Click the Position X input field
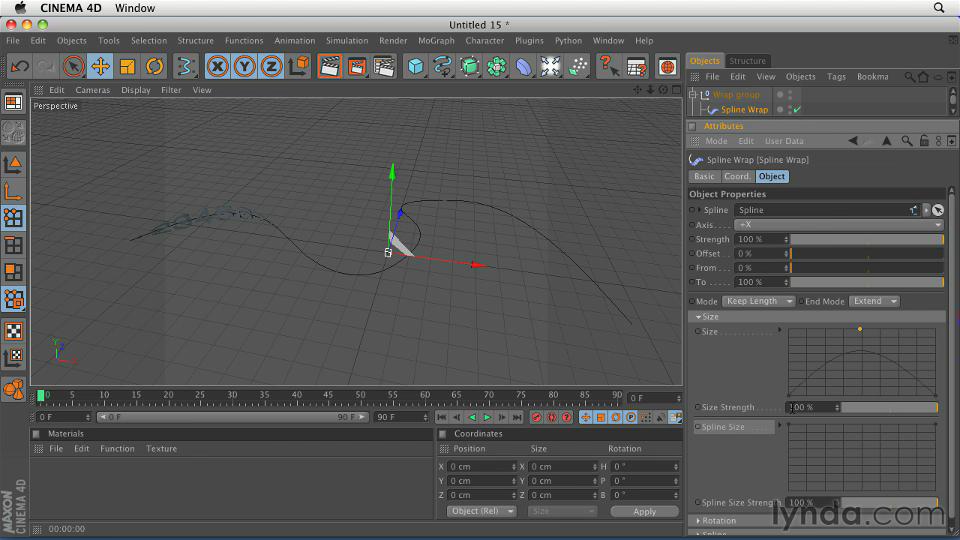Viewport: 960px width, 540px height. [x=482, y=467]
